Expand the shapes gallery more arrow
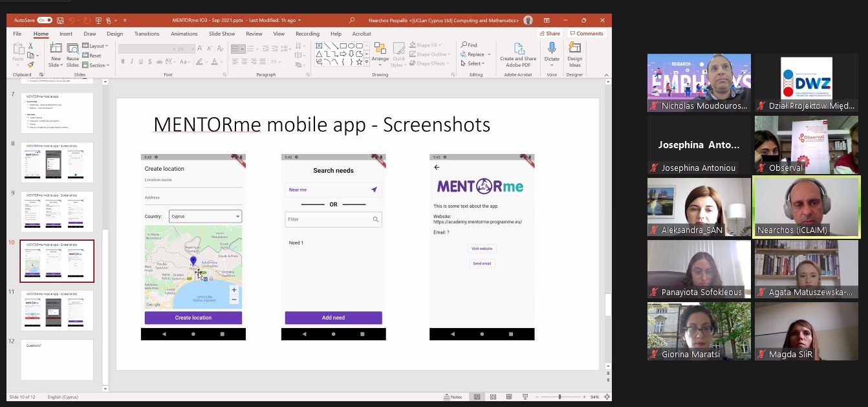868x407 pixels. tap(367, 63)
